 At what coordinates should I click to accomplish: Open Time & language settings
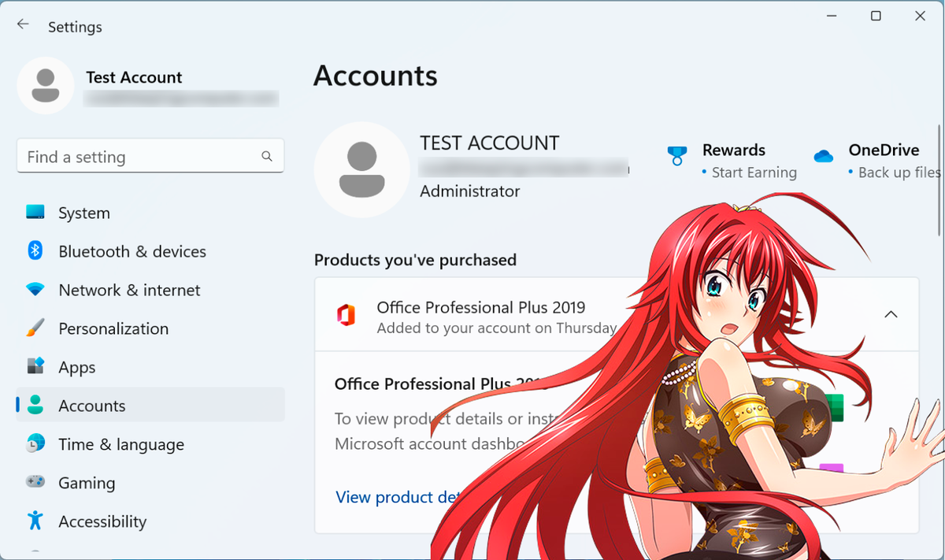[150, 443]
